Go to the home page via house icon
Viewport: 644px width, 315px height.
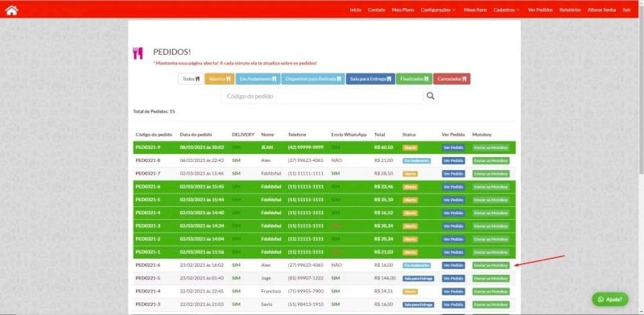(11, 10)
